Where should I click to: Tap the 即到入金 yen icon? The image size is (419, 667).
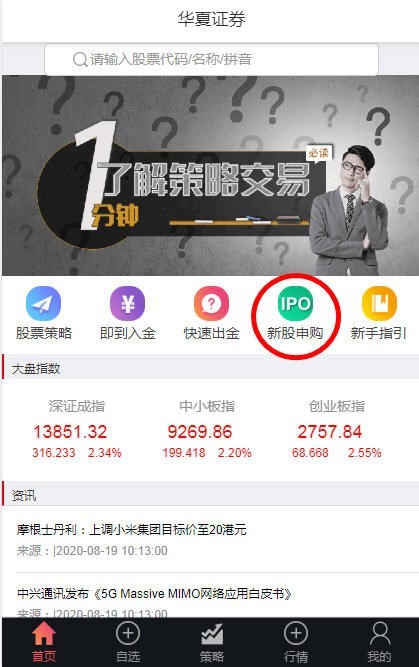(x=127, y=303)
